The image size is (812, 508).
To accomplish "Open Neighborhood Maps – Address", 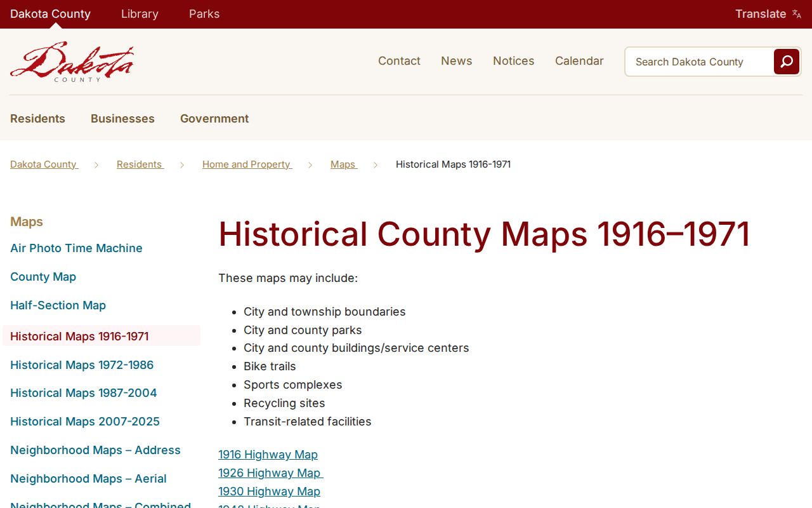I will pyautogui.click(x=95, y=450).
